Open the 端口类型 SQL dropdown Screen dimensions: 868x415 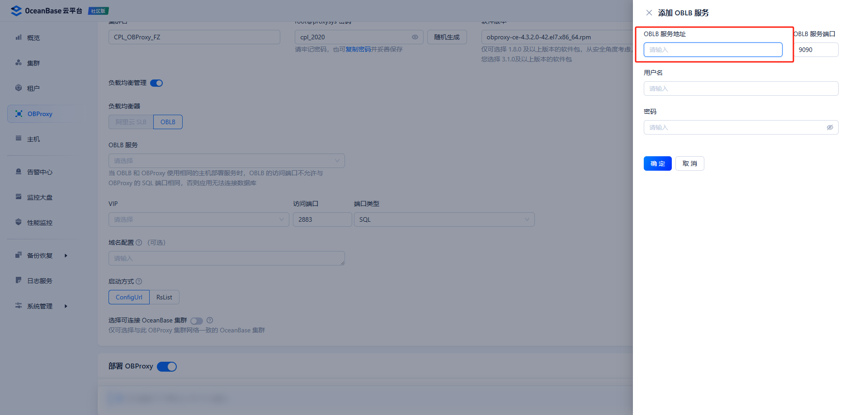tap(444, 219)
